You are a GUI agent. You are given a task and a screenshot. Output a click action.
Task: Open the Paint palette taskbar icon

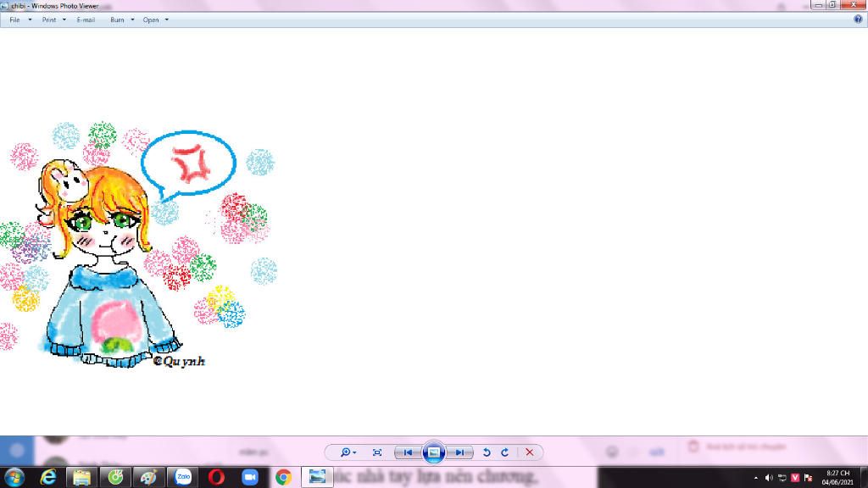(148, 477)
